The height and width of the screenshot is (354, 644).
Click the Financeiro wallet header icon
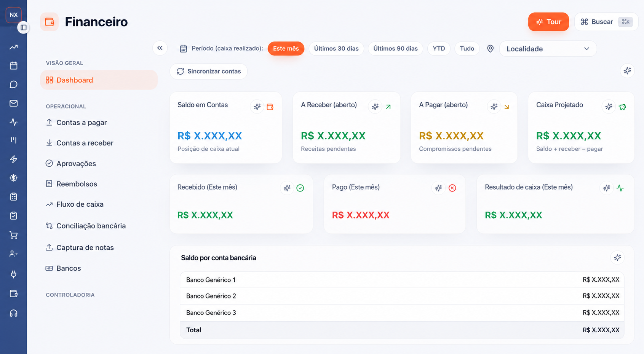50,22
